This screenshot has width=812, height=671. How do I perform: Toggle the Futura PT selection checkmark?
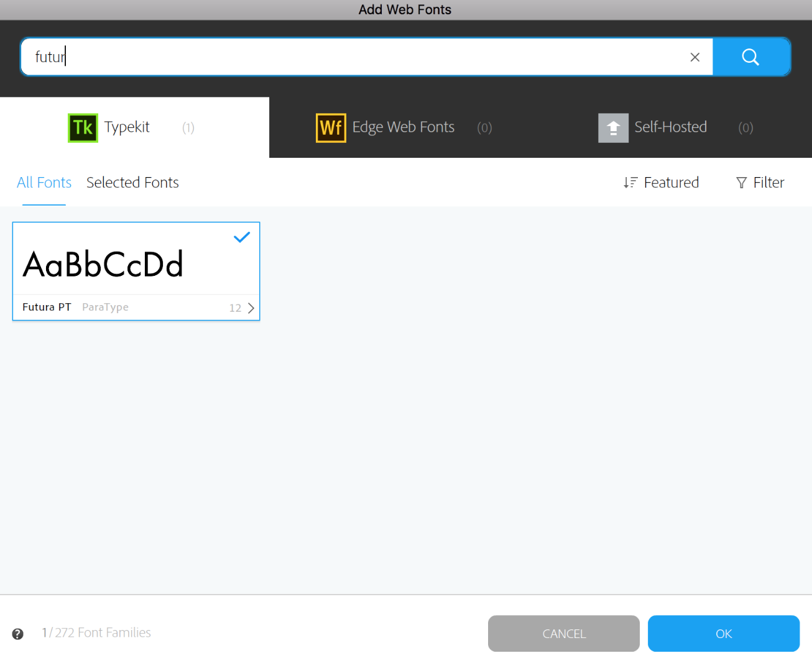click(242, 237)
